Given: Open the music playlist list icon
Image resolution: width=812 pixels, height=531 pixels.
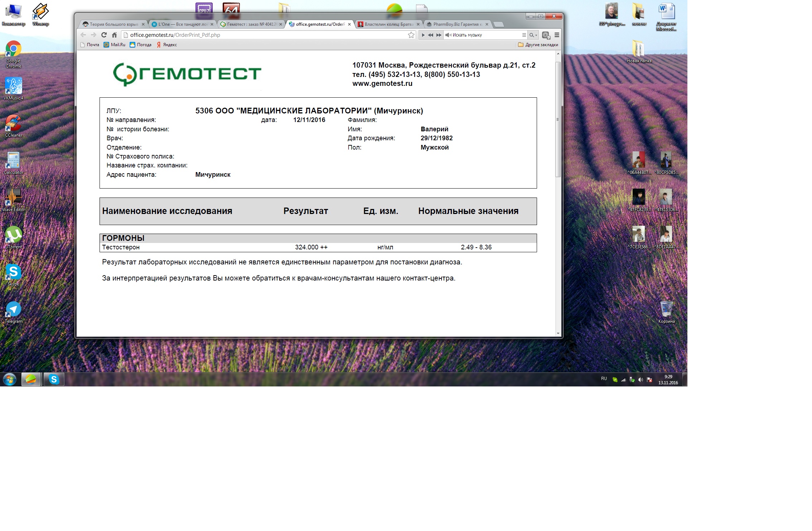Looking at the screenshot, I should [524, 35].
